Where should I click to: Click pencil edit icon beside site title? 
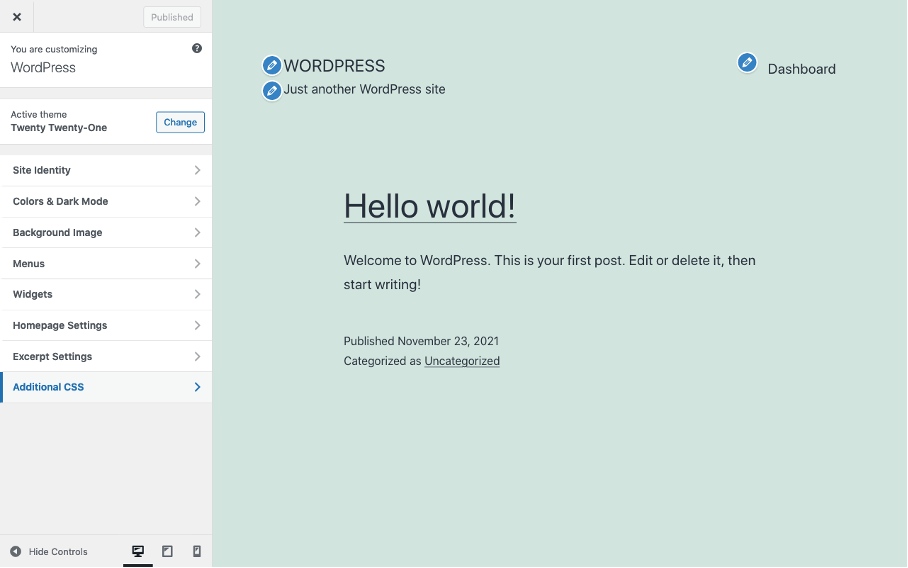(x=271, y=66)
